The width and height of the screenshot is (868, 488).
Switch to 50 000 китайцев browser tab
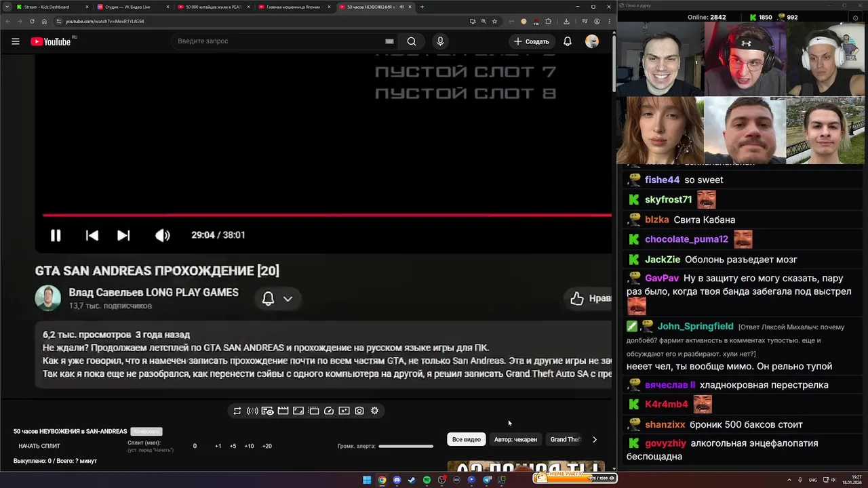tap(213, 7)
